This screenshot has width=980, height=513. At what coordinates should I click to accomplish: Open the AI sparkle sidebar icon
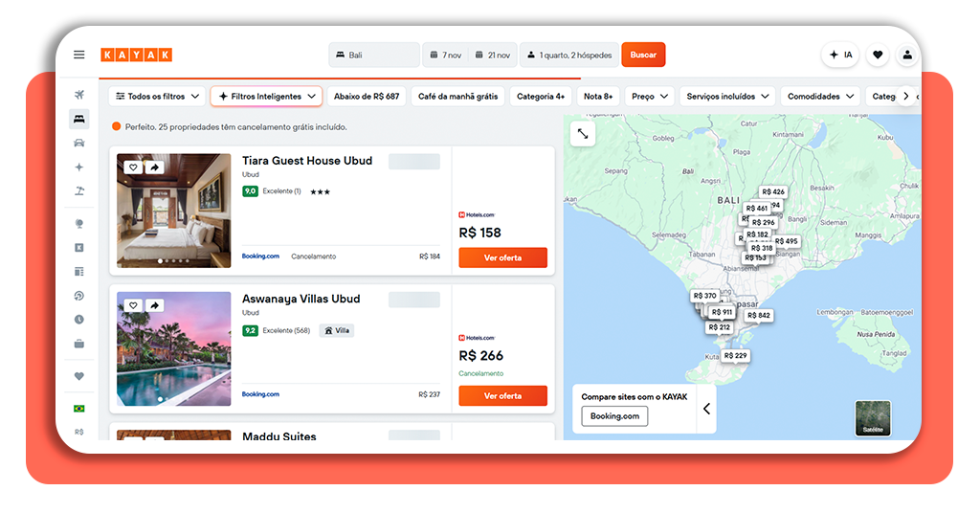tap(78, 167)
